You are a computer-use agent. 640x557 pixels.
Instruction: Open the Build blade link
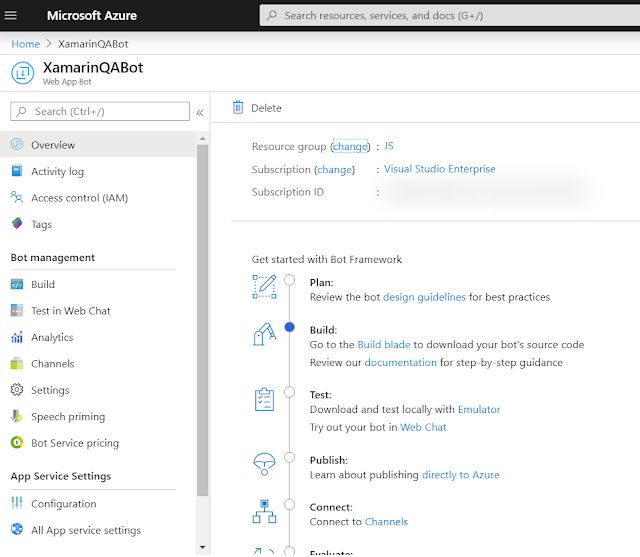[x=384, y=344]
